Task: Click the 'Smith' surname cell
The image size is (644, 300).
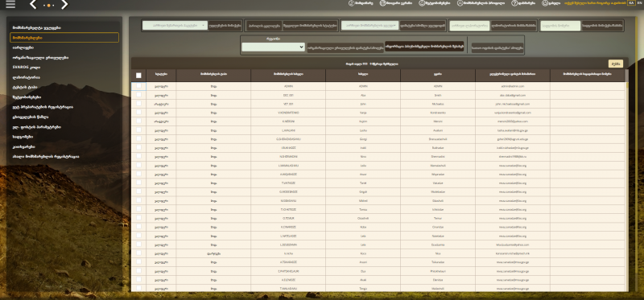Action: click(438, 95)
